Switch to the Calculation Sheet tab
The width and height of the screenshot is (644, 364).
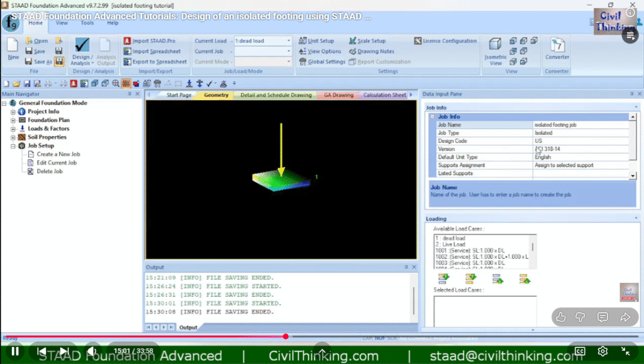(x=384, y=95)
